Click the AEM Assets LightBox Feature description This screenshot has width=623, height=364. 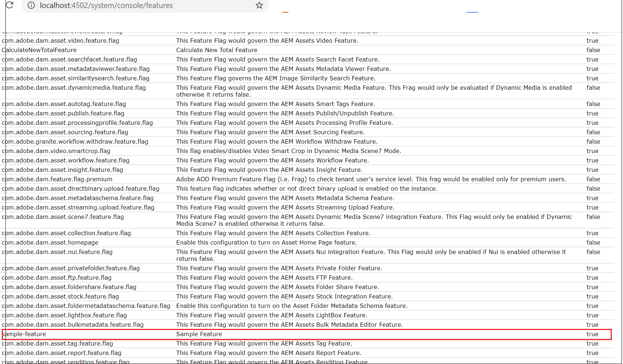pyautogui.click(x=272, y=315)
